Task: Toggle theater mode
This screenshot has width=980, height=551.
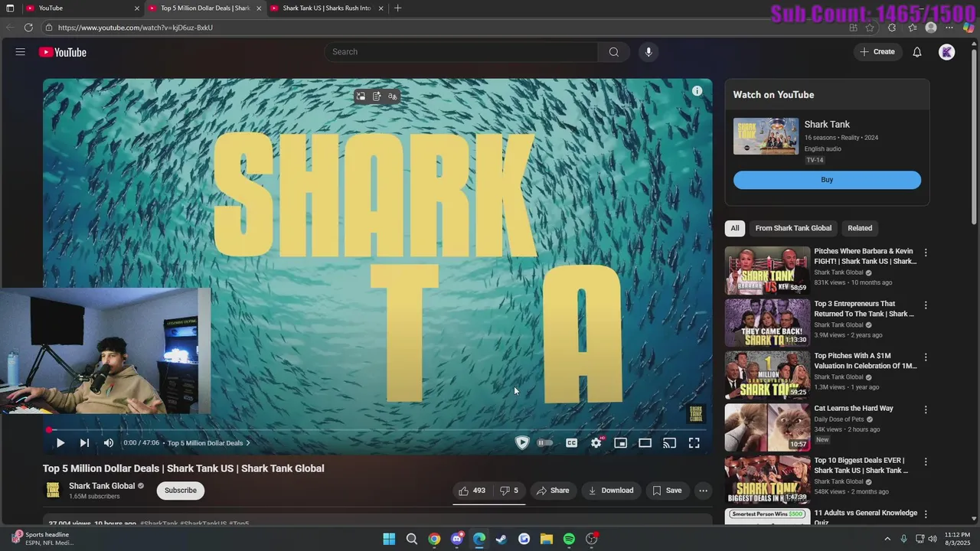Action: click(645, 443)
